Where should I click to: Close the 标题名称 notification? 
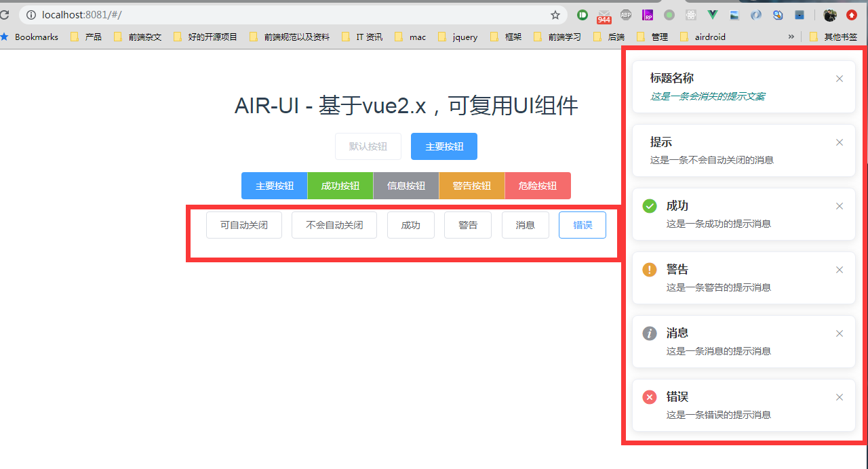pos(840,79)
